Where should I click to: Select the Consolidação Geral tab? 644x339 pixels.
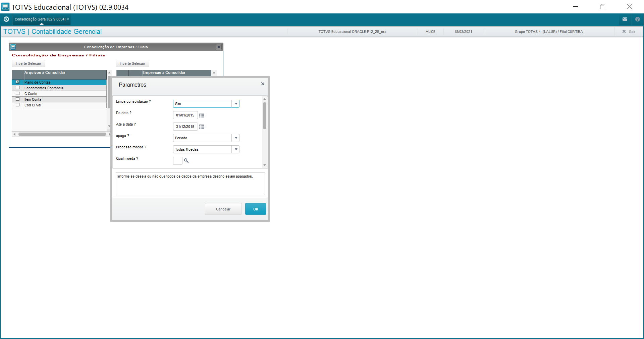point(40,19)
